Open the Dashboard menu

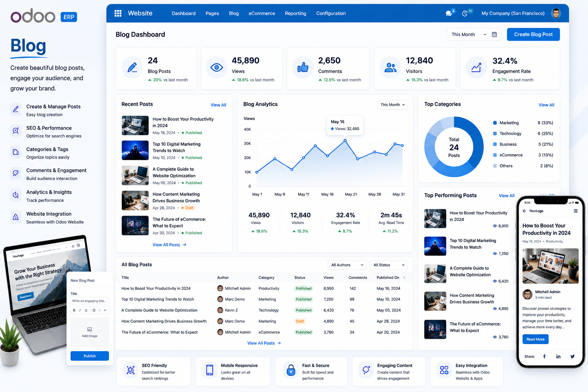point(184,13)
